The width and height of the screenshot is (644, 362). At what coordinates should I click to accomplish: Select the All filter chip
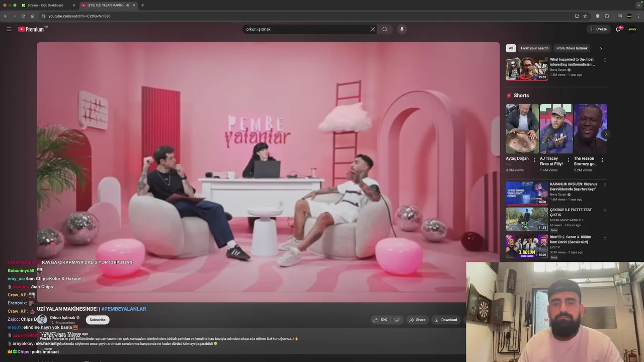pos(511,48)
